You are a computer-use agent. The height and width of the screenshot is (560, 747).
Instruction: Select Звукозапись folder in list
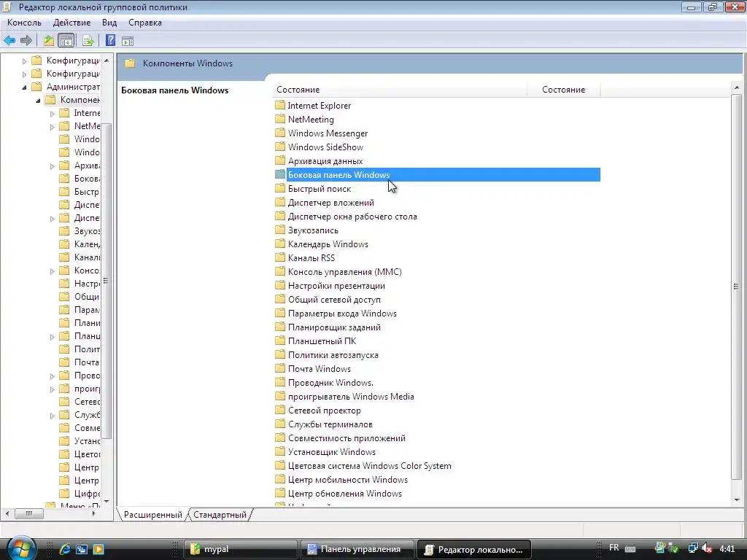(x=307, y=230)
